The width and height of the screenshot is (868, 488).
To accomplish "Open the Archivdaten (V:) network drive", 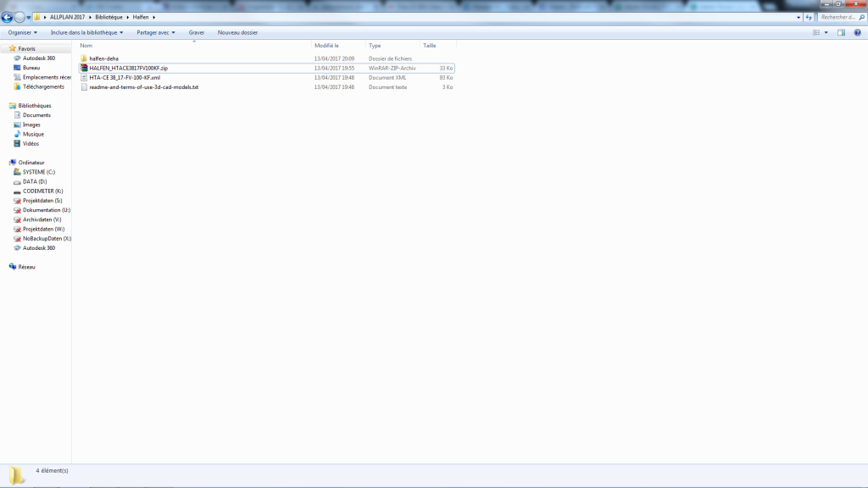I will 42,219.
